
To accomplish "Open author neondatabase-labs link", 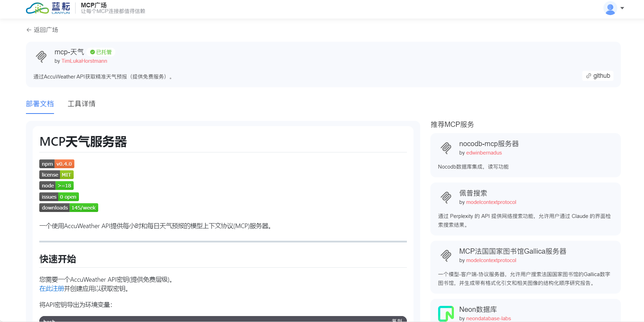I will pyautogui.click(x=488, y=318).
